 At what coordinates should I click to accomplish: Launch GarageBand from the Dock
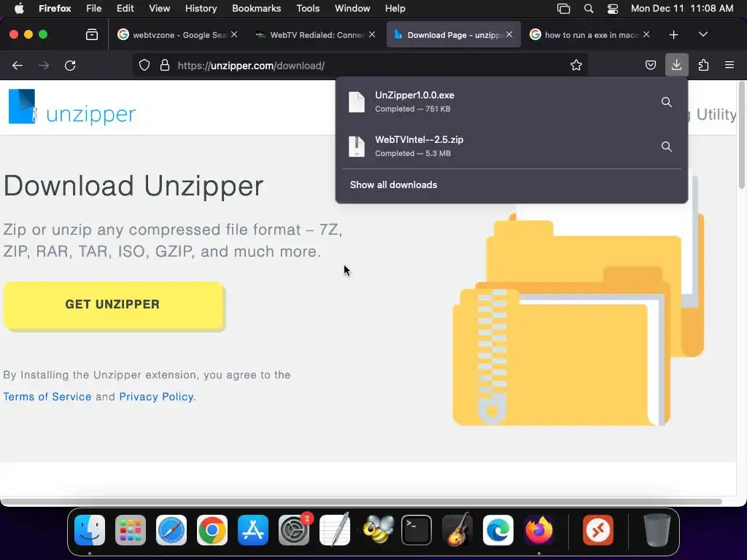point(457,530)
